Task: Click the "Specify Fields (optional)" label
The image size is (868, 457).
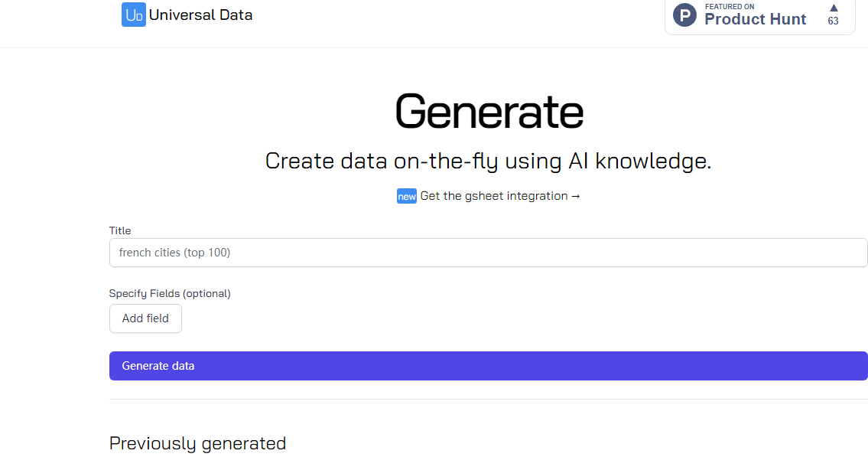Action: (x=170, y=293)
